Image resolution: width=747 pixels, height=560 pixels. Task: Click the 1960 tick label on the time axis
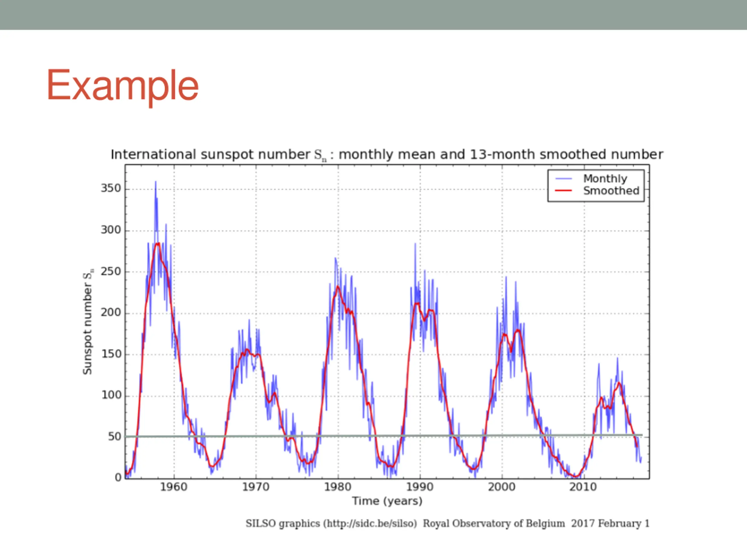(x=174, y=487)
